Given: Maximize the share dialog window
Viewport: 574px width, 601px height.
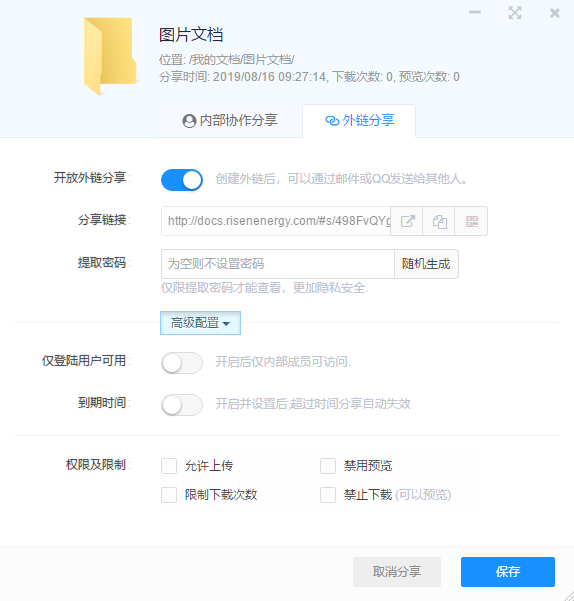Looking at the screenshot, I should (515, 13).
